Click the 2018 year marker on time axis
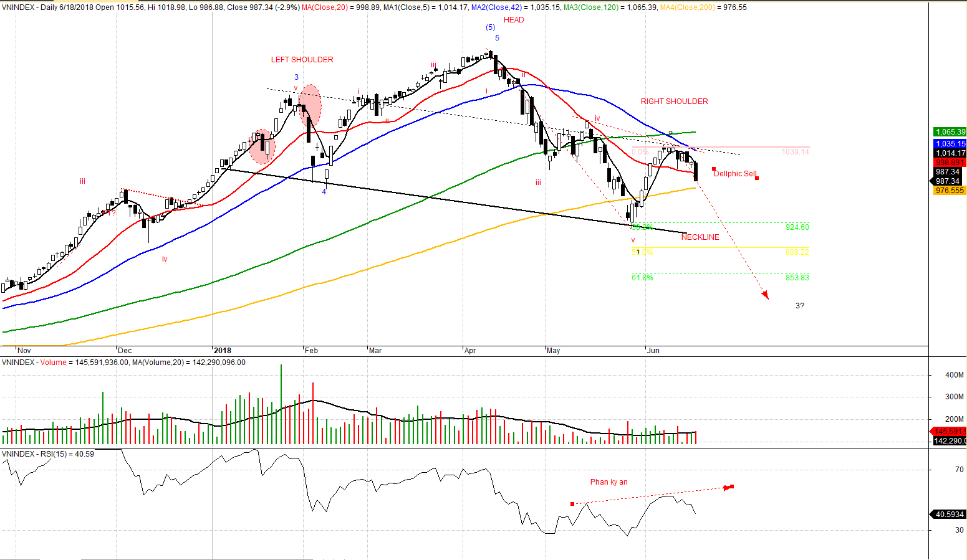Viewport: 967px width, 560px height. click(222, 351)
